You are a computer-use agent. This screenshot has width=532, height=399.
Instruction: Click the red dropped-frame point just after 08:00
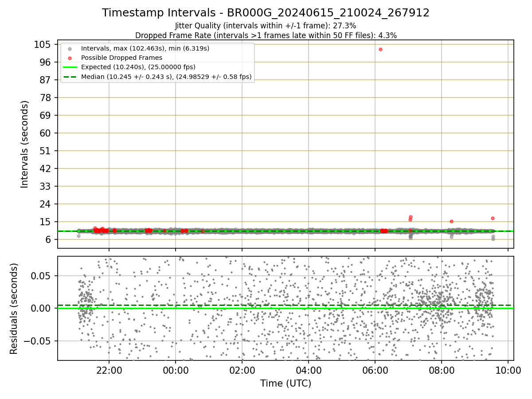pyautogui.click(x=451, y=221)
